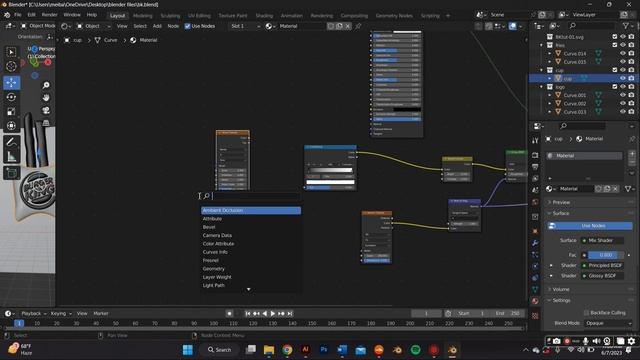640x360 pixels.
Task: Play the timeline animation
Action: pos(273,313)
